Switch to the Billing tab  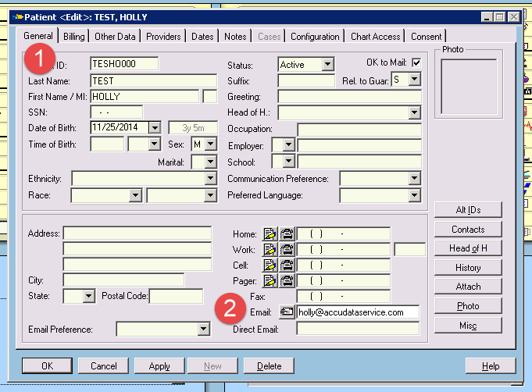[x=74, y=36]
